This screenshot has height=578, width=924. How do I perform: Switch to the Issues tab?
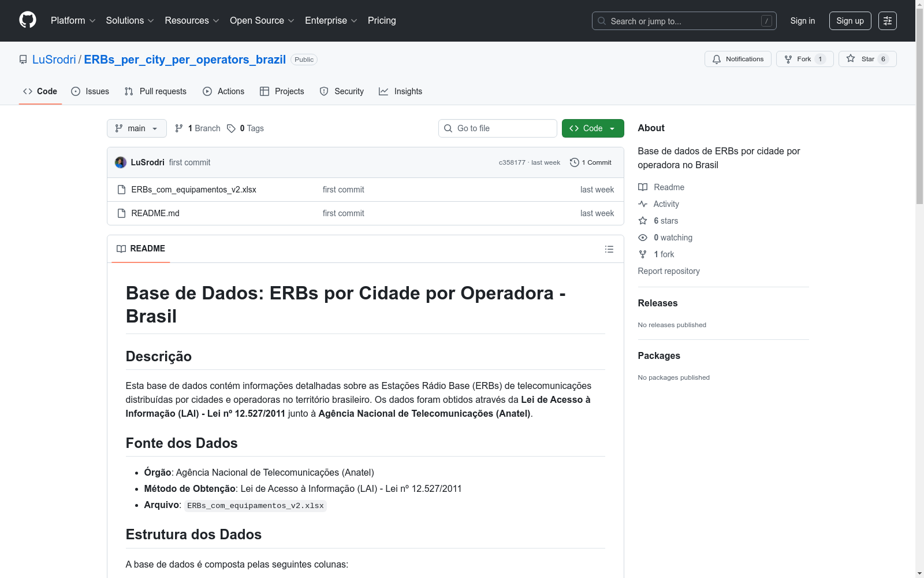(90, 91)
